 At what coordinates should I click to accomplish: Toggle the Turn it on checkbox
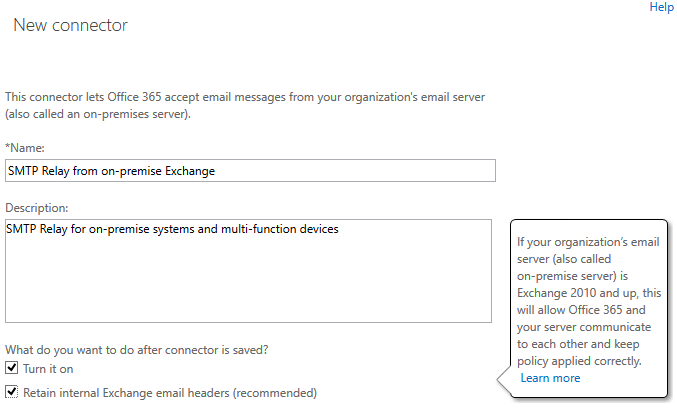(12, 369)
